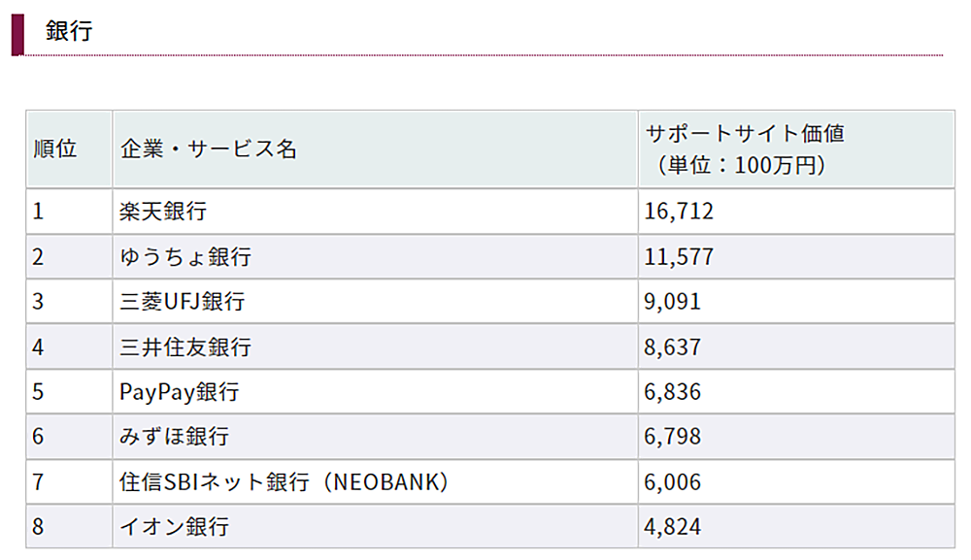Select the PayPay銀行 cell
Viewport: 971px width, 560px height.
tap(179, 391)
